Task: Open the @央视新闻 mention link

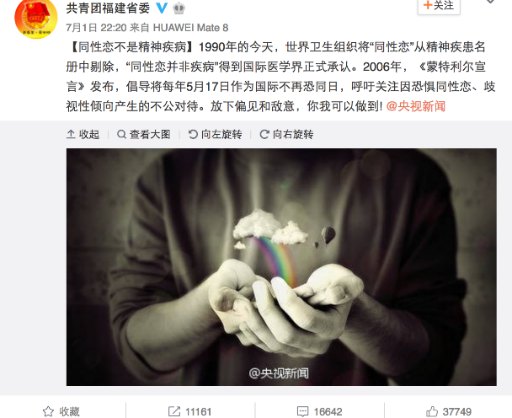Action: click(416, 106)
